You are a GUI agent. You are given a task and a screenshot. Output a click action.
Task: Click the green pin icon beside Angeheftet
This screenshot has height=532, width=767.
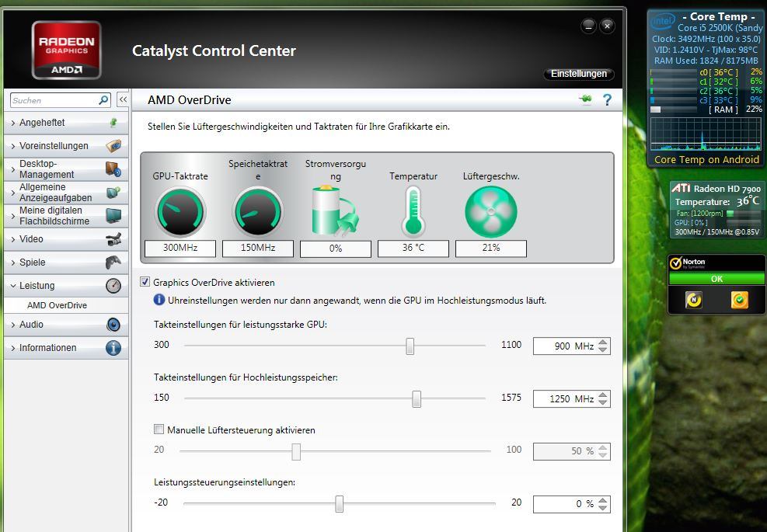point(113,122)
